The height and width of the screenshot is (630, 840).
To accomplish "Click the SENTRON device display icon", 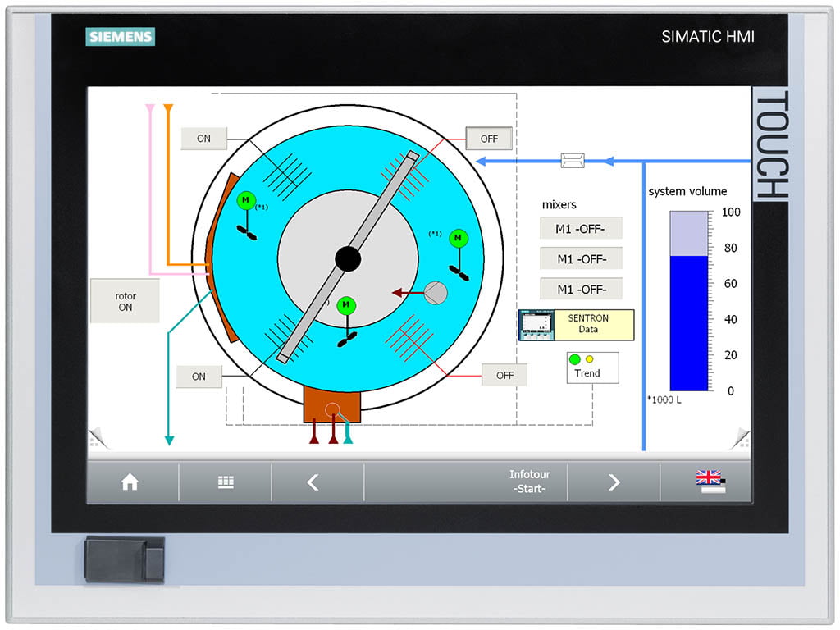I will pos(535,325).
